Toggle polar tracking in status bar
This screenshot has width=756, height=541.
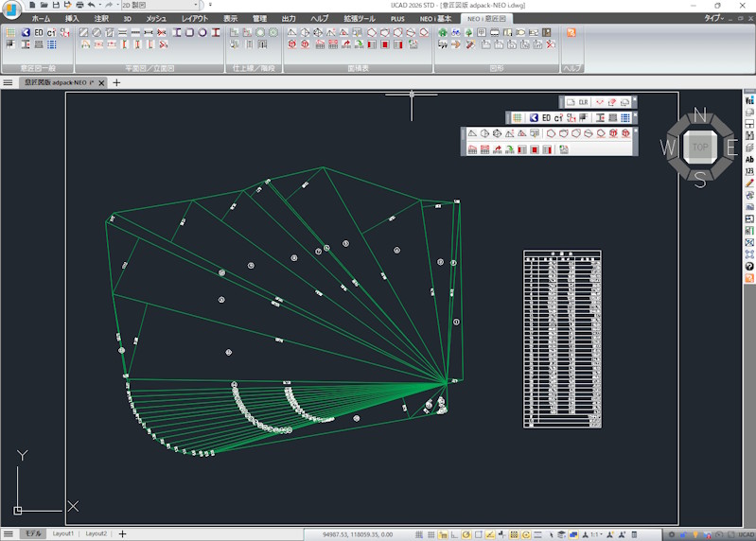[x=466, y=534]
